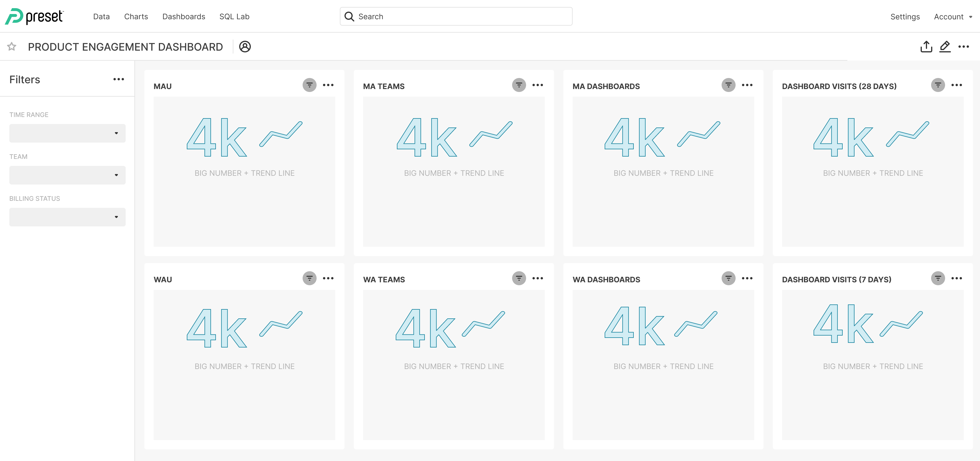
Task: Expand the Team filter dropdown
Action: [67, 175]
